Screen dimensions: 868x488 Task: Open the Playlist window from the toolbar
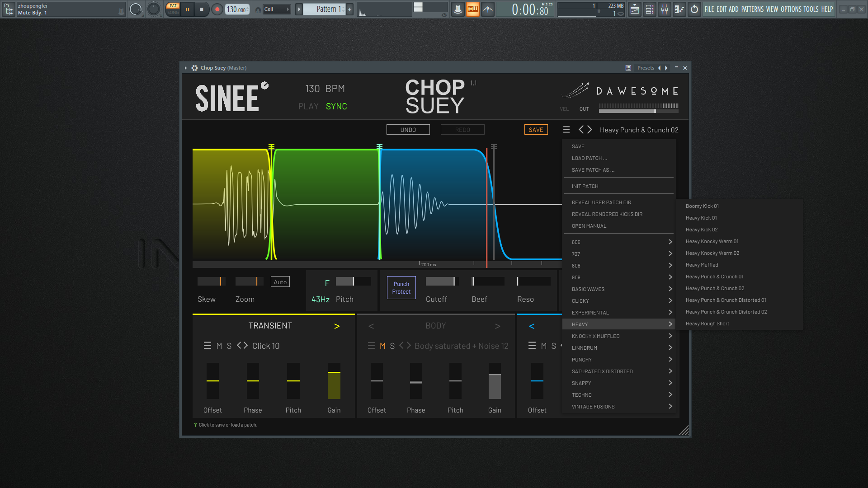click(x=635, y=9)
